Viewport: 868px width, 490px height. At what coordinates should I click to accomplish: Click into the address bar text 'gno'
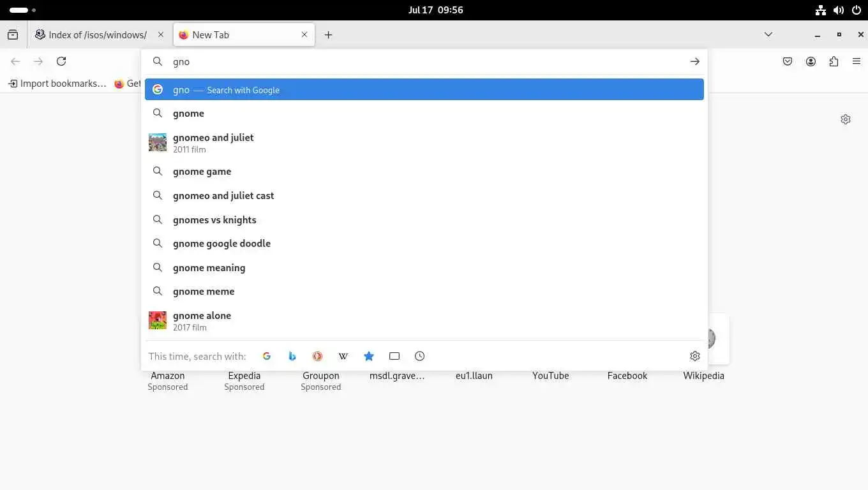(181, 62)
